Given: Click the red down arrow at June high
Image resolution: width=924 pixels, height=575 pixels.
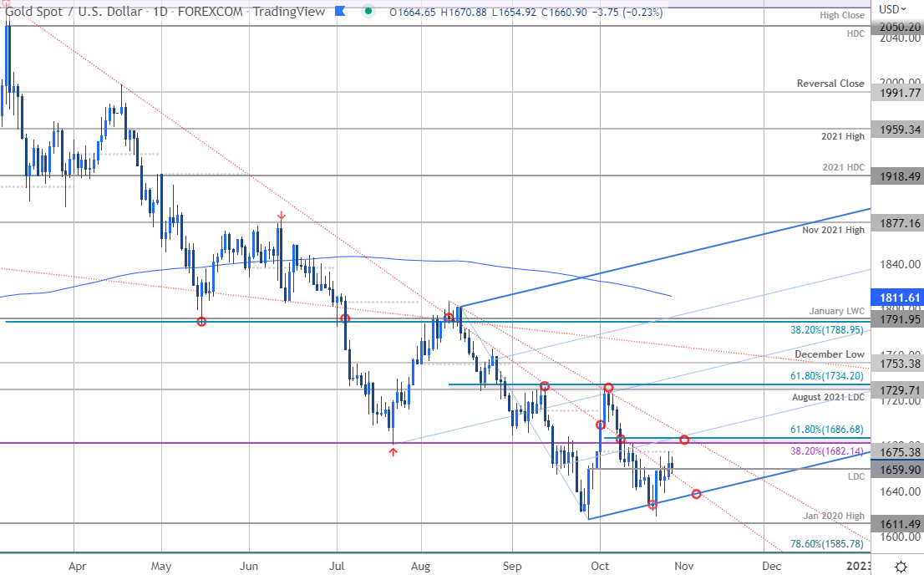Looking at the screenshot, I should point(281,216).
